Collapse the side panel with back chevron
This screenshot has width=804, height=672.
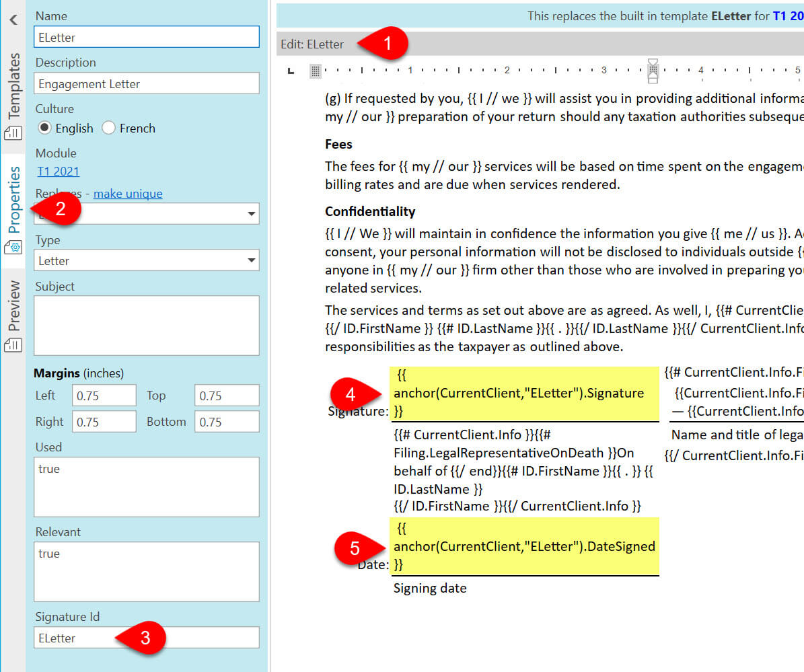click(x=13, y=20)
